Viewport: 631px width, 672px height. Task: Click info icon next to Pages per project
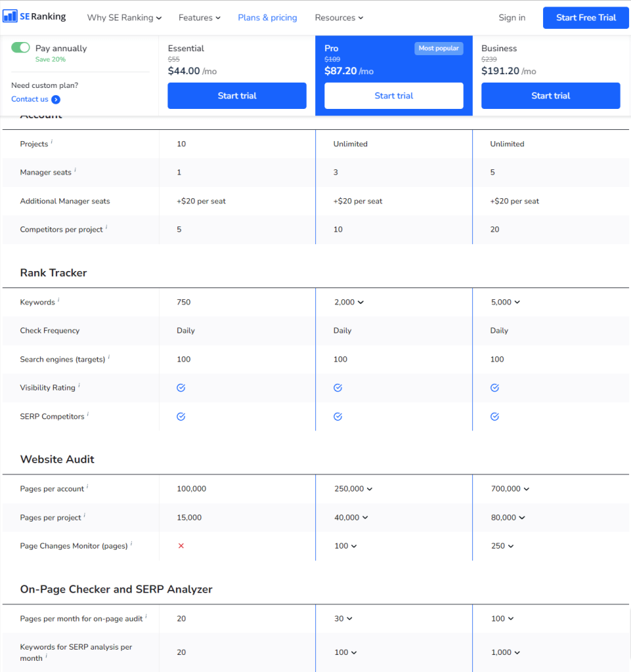pos(85,514)
